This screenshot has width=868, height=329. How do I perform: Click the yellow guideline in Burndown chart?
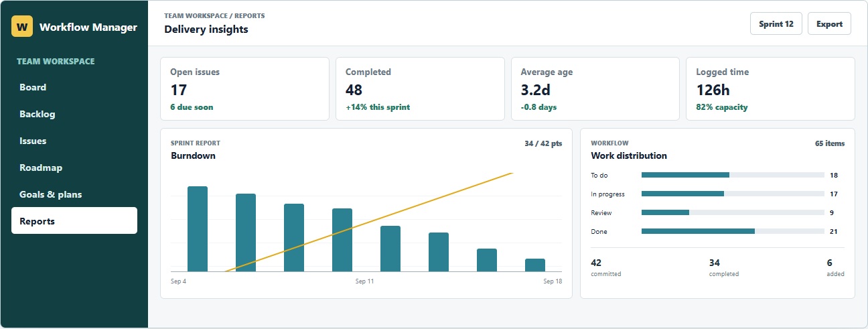click(x=368, y=222)
